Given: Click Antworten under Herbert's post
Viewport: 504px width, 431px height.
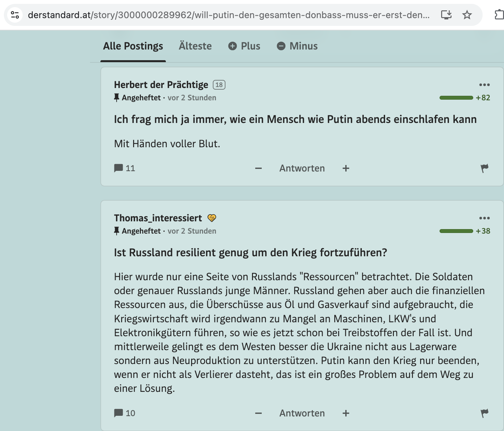Looking at the screenshot, I should point(302,168).
